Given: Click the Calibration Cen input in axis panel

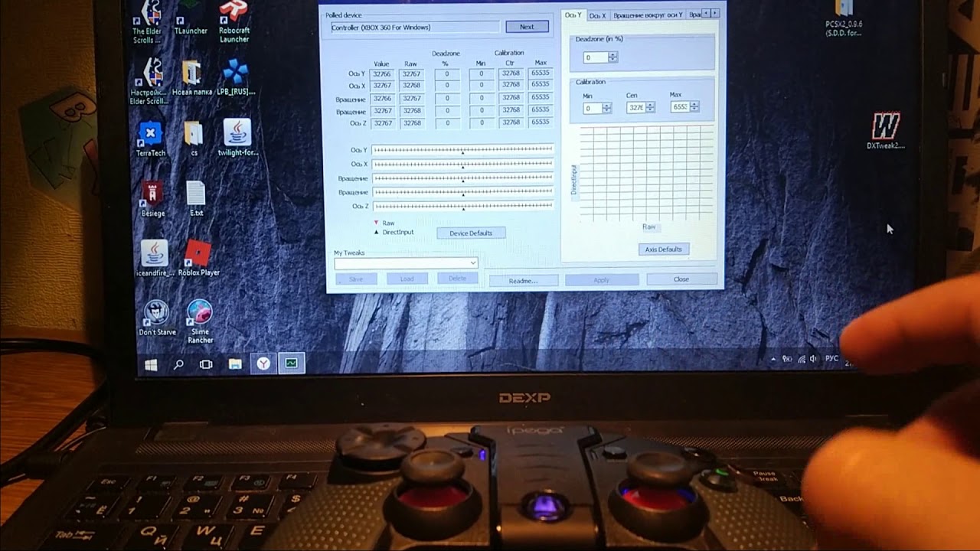Looking at the screenshot, I should (636, 108).
